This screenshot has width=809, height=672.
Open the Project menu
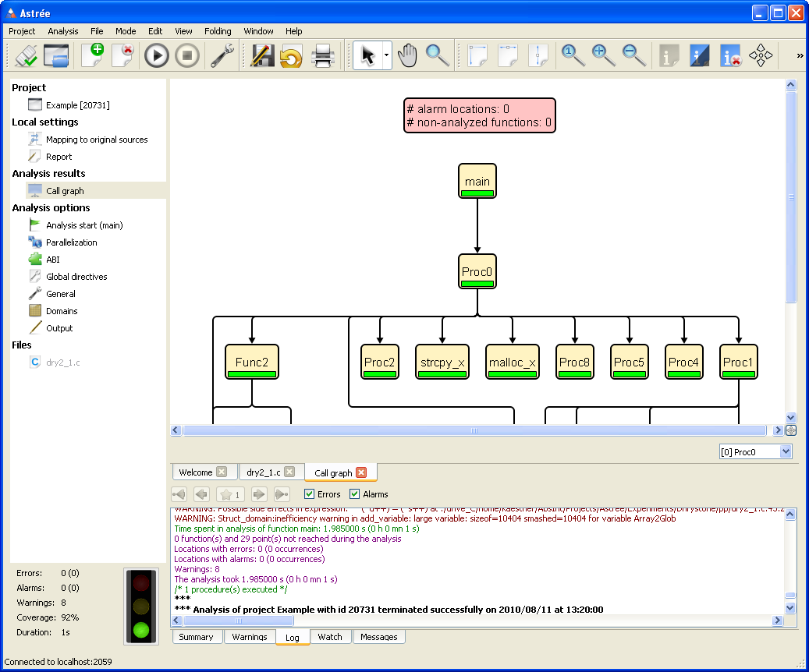coord(22,31)
